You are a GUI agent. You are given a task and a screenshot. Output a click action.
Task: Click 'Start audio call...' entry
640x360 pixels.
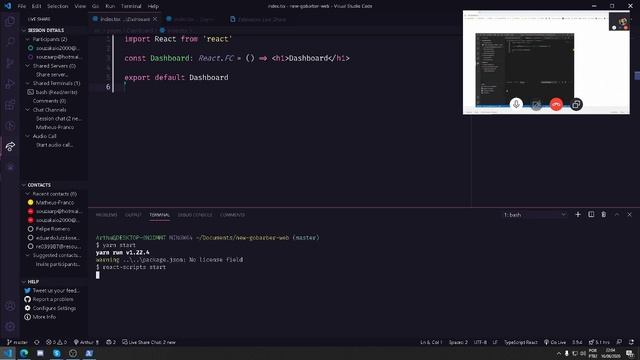[55, 145]
